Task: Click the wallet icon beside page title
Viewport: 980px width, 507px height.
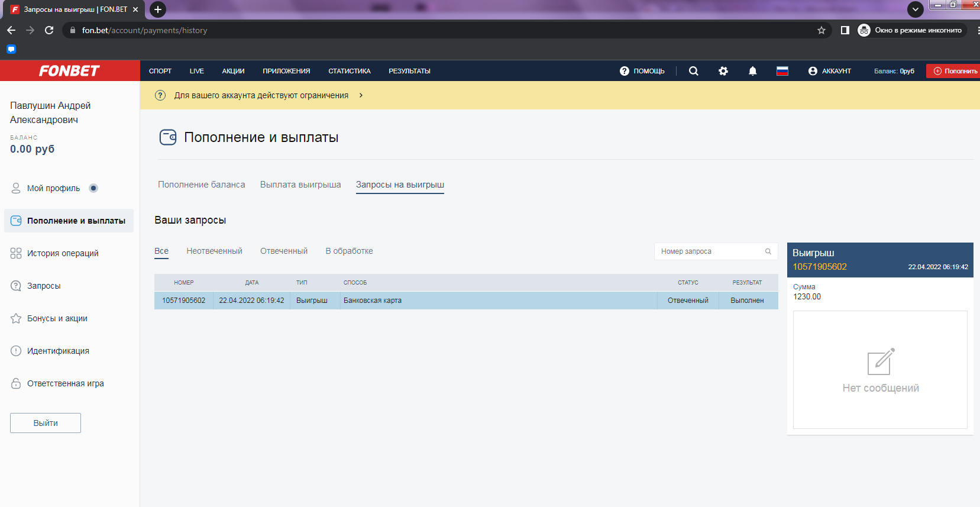Action: 168,137
